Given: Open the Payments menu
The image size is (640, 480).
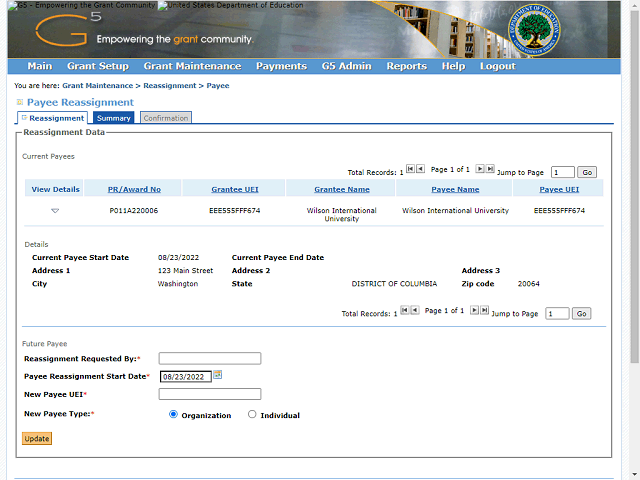Looking at the screenshot, I should pos(281,66).
